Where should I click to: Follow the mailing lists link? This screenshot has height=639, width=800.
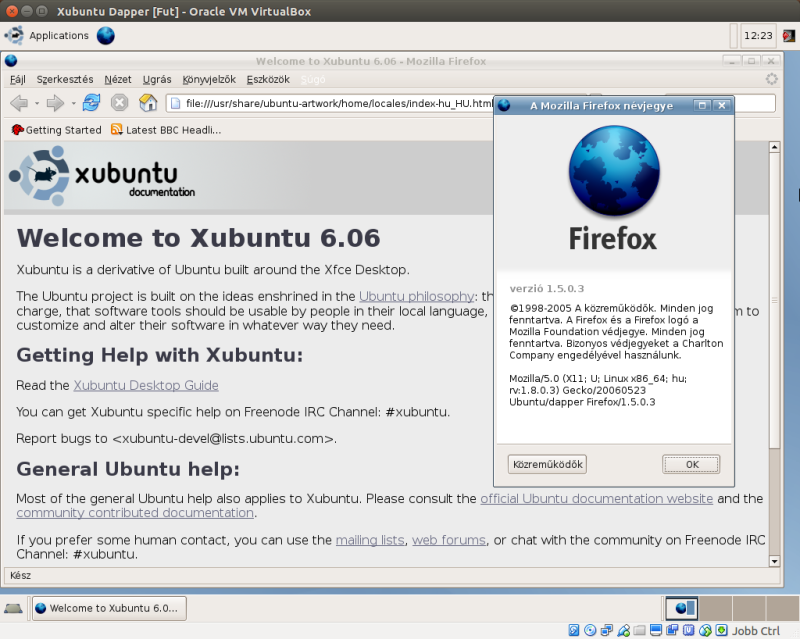[x=370, y=540]
